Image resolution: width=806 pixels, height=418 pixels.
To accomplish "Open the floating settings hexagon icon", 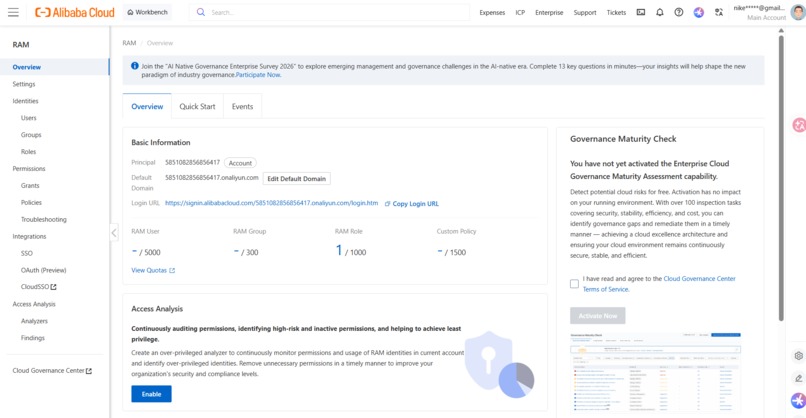I will [x=798, y=356].
